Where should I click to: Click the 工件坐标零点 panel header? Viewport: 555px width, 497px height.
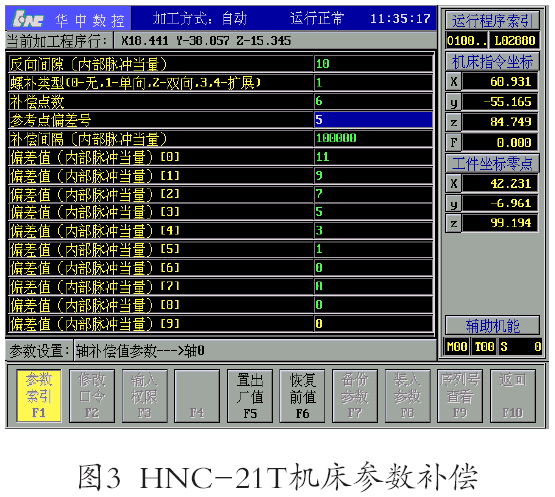492,163
